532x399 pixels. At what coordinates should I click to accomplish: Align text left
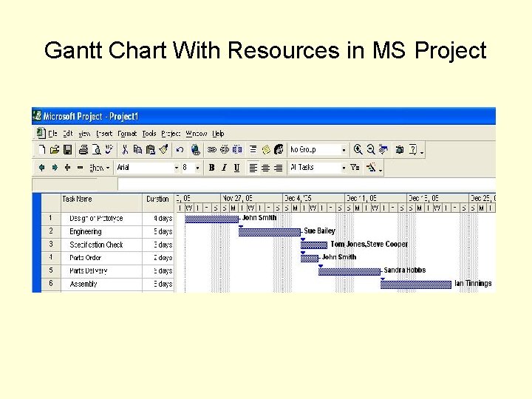(253, 168)
